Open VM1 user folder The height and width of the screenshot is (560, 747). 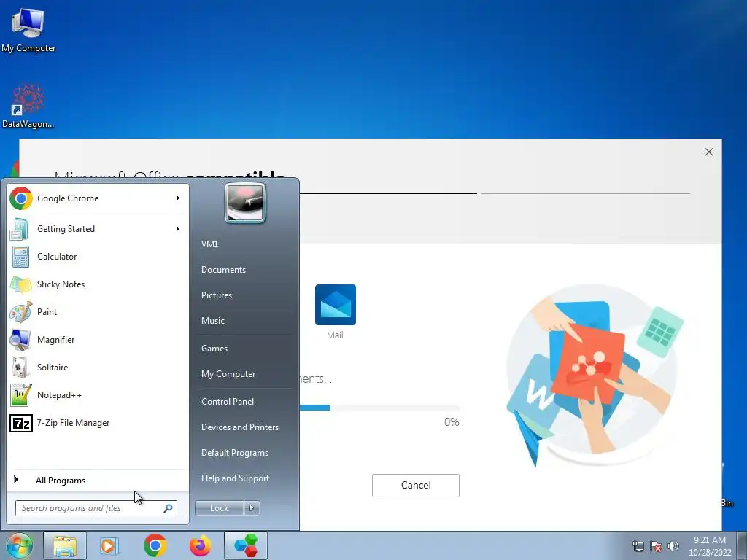209,244
